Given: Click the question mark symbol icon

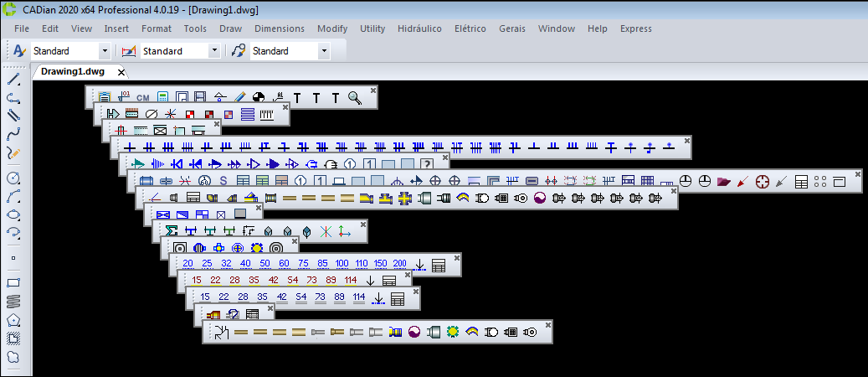Looking at the screenshot, I should click(426, 163).
